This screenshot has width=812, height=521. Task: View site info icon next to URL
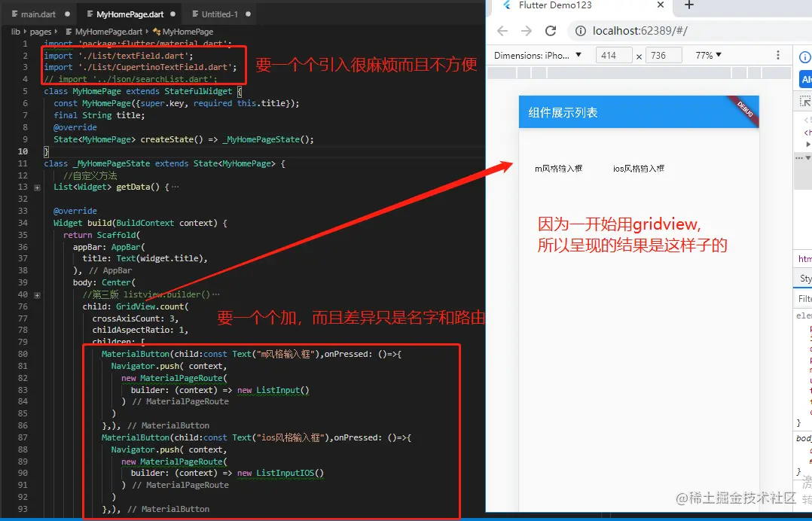click(581, 31)
